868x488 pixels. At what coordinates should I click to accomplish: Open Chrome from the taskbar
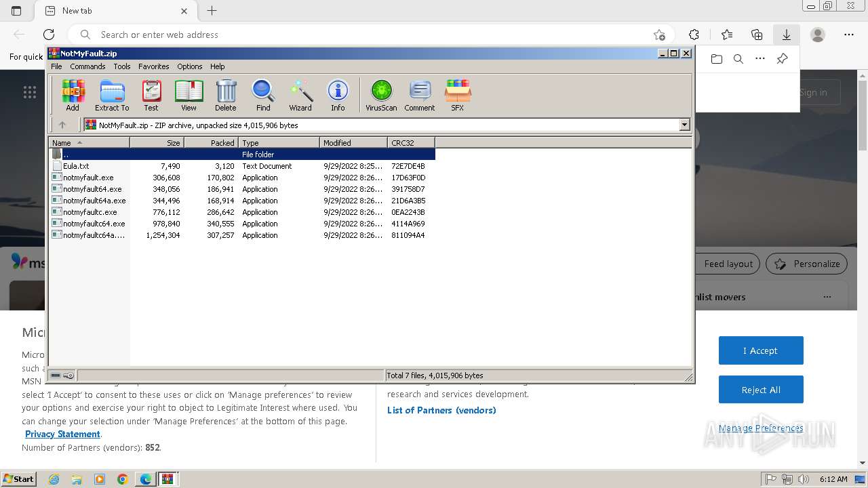123,479
